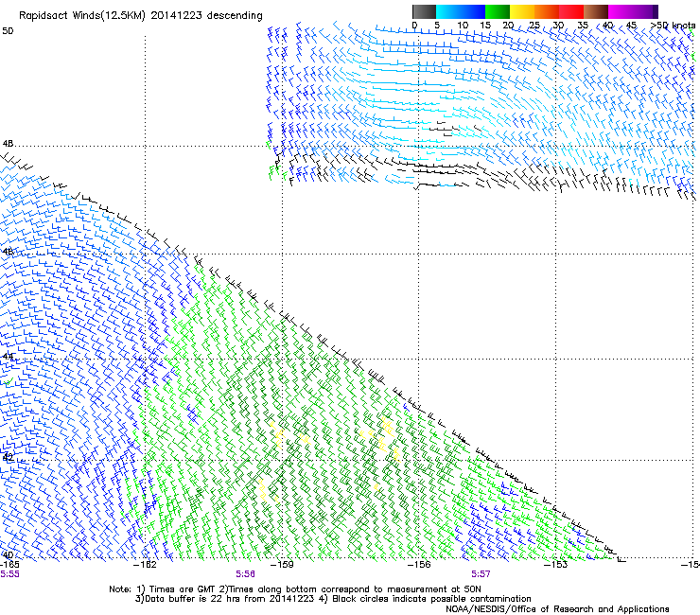
Task: Click the orange 25-30 knots color swatch
Action: click(x=547, y=11)
